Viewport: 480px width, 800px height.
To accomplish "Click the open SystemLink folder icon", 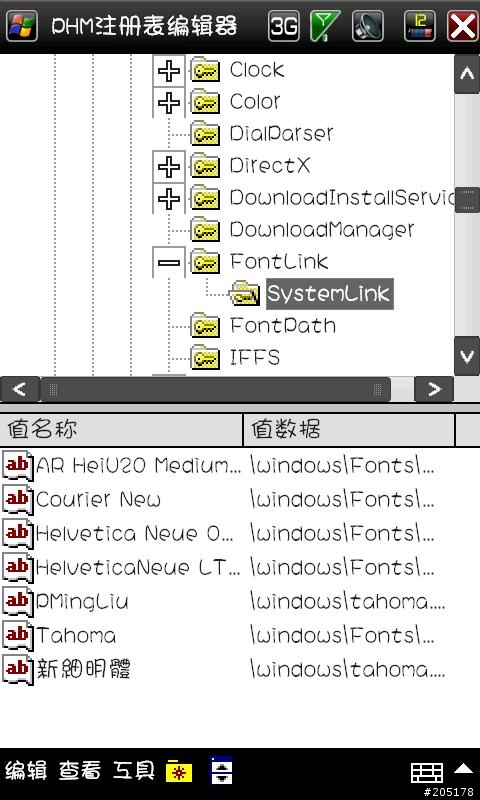I will coord(244,294).
